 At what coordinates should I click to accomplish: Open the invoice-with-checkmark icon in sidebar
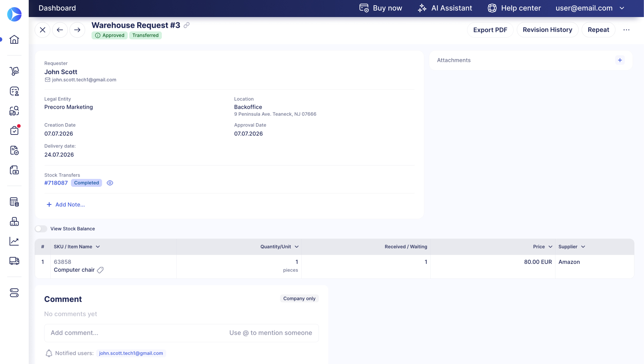click(14, 150)
